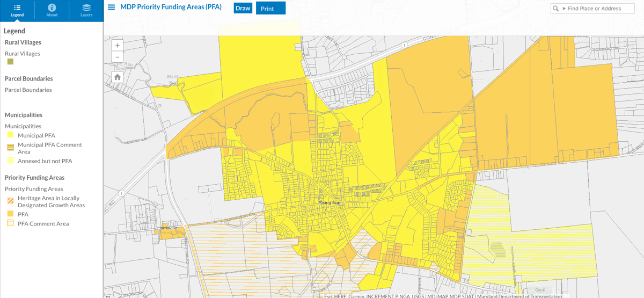Click the magnifying glass search icon
Viewport: 644px width, 298px height.
557,9
